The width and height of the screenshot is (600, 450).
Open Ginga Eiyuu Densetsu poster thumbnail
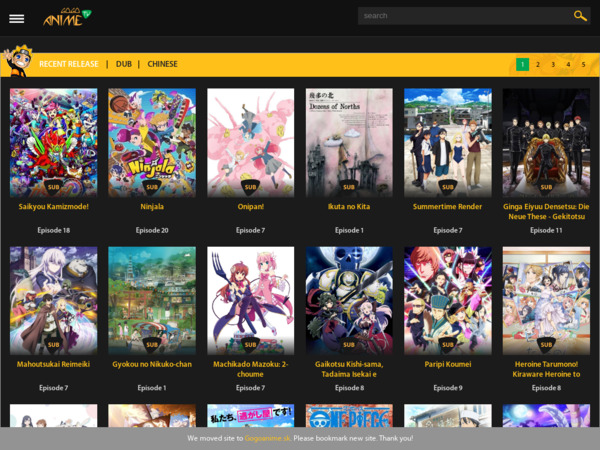[x=546, y=143]
